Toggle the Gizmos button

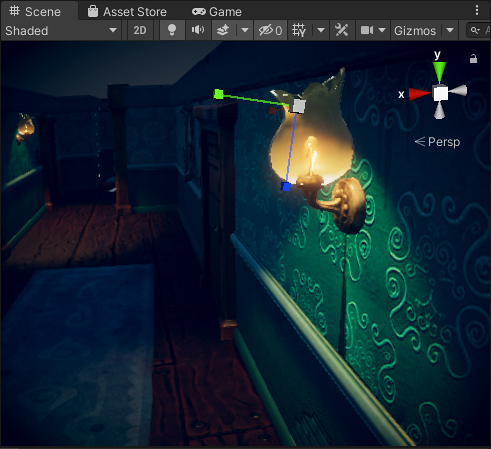point(415,31)
